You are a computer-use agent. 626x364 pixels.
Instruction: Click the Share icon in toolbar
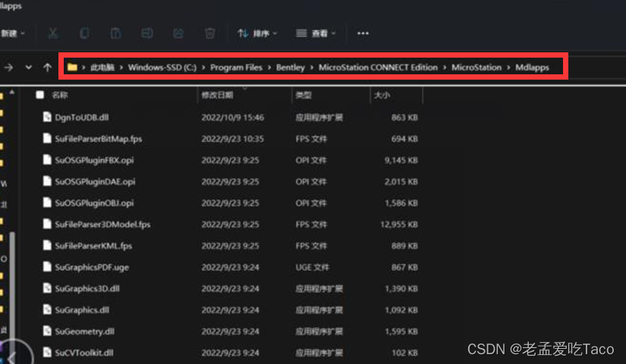(178, 33)
